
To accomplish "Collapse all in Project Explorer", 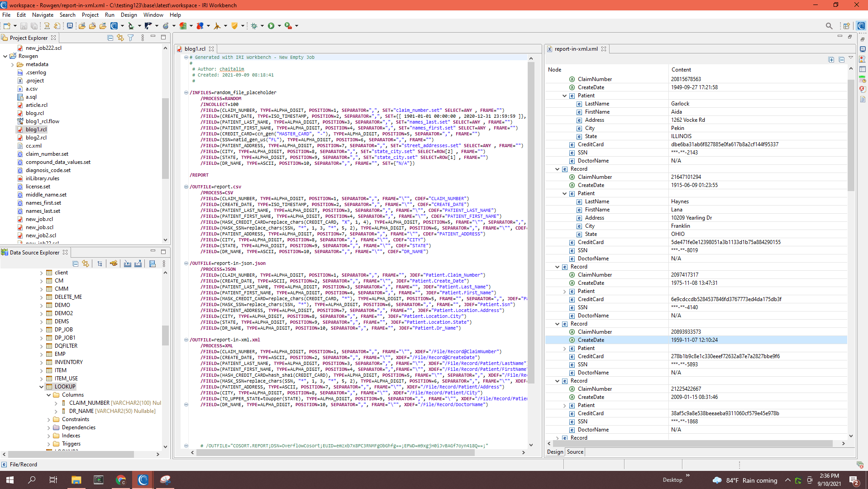I will [110, 38].
